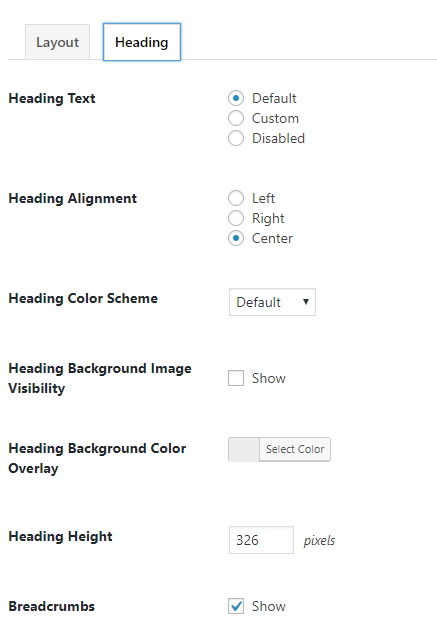Choose Right heading alignment
Image resolution: width=437 pixels, height=643 pixels.
point(236,218)
